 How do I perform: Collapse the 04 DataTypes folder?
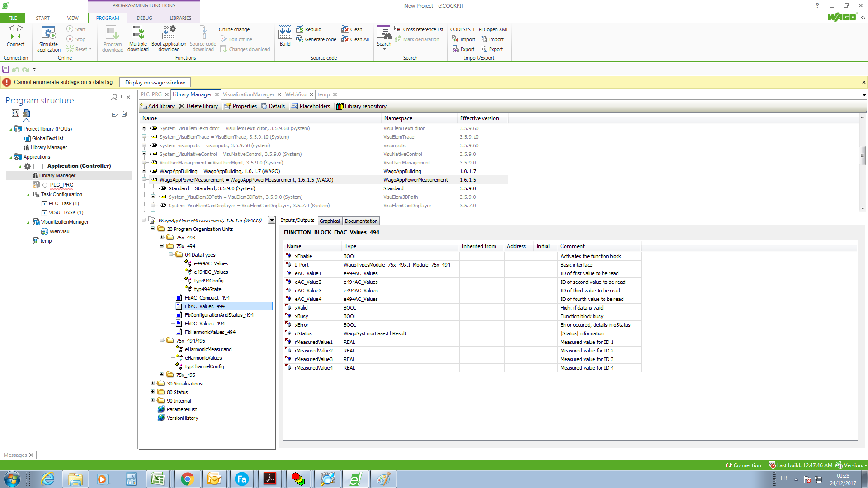tap(170, 254)
